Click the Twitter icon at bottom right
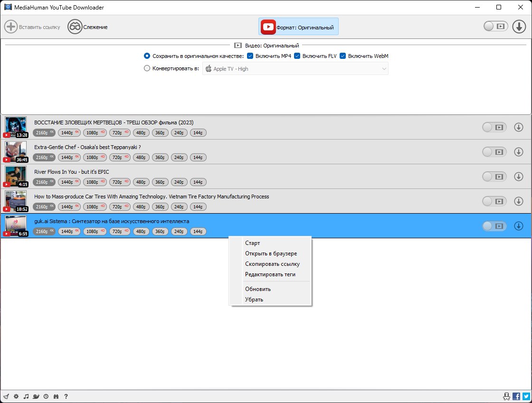The width and height of the screenshot is (532, 403). coord(526,396)
